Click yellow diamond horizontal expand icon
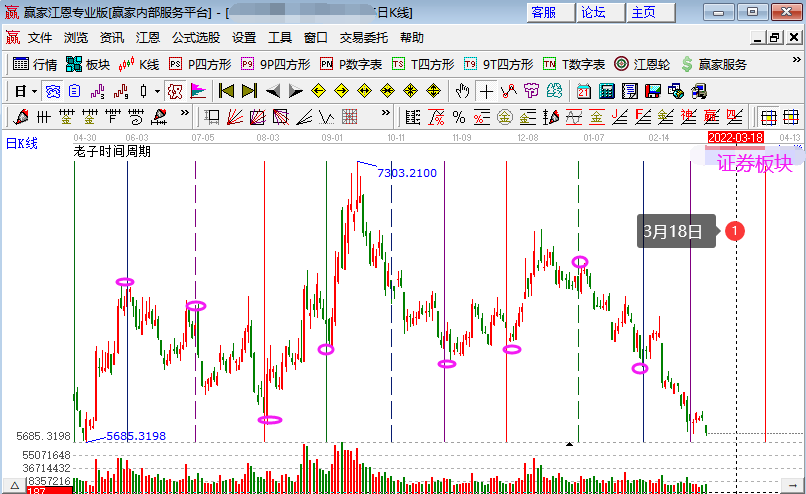This screenshot has height=494, width=806. coord(364,92)
